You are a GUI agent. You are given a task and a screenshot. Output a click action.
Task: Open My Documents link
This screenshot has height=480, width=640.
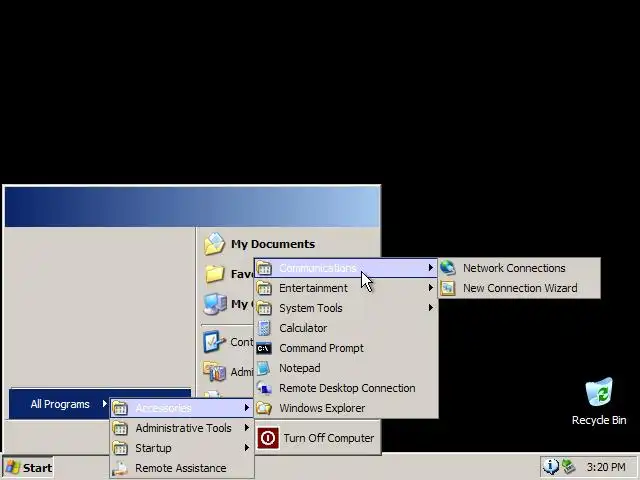pos(273,244)
